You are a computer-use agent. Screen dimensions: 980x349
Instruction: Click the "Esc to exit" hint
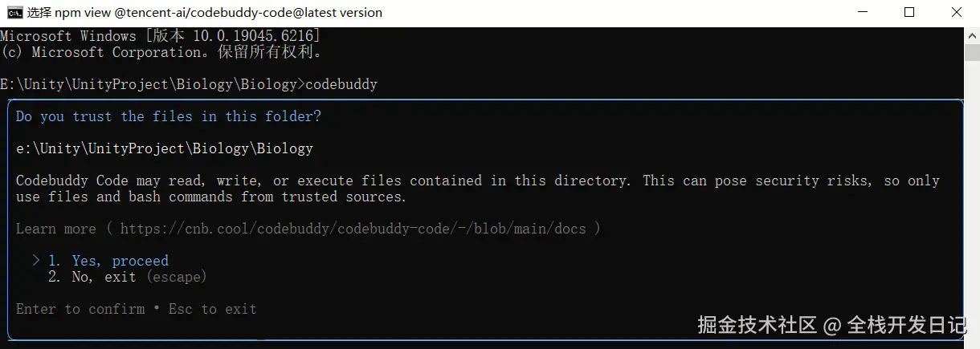(x=212, y=309)
